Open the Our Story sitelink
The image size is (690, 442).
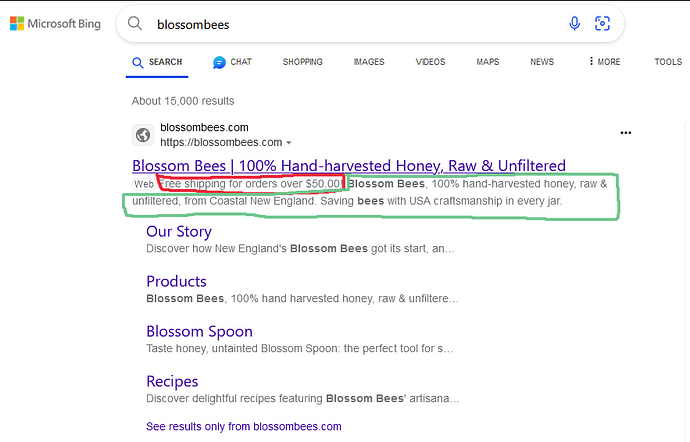point(179,232)
